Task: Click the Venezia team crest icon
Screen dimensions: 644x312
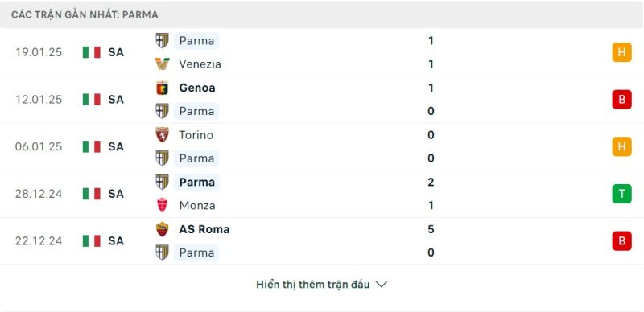Action: tap(163, 64)
